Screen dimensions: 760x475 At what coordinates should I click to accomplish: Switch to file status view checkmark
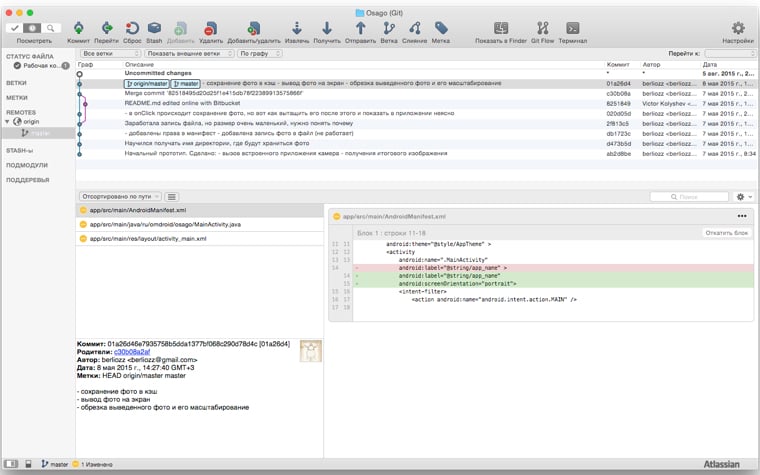point(14,28)
